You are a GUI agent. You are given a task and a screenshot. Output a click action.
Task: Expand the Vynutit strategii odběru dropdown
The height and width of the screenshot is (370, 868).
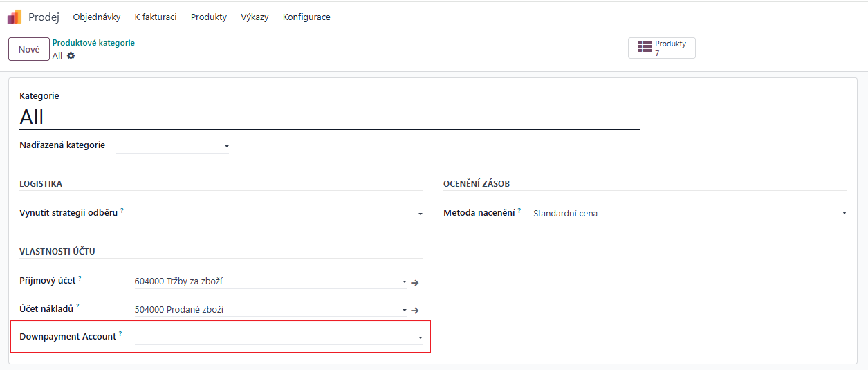click(x=420, y=214)
